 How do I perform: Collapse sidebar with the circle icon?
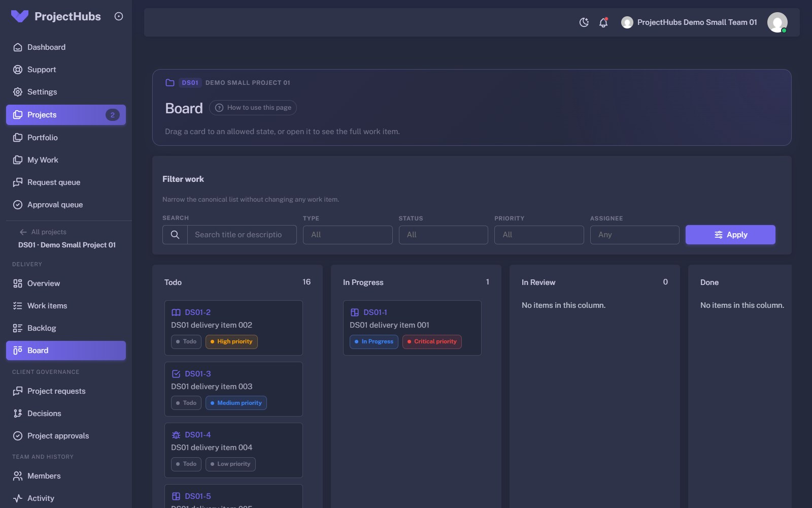point(119,16)
